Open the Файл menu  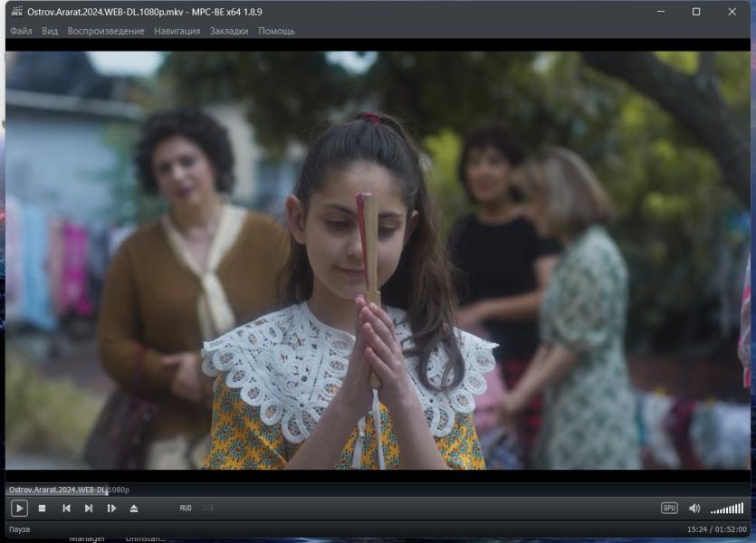point(21,31)
